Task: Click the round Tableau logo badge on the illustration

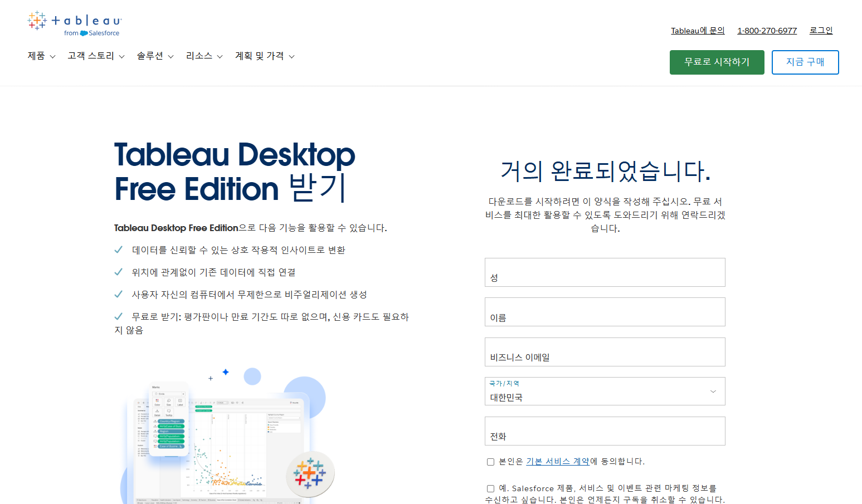Action: [310, 474]
